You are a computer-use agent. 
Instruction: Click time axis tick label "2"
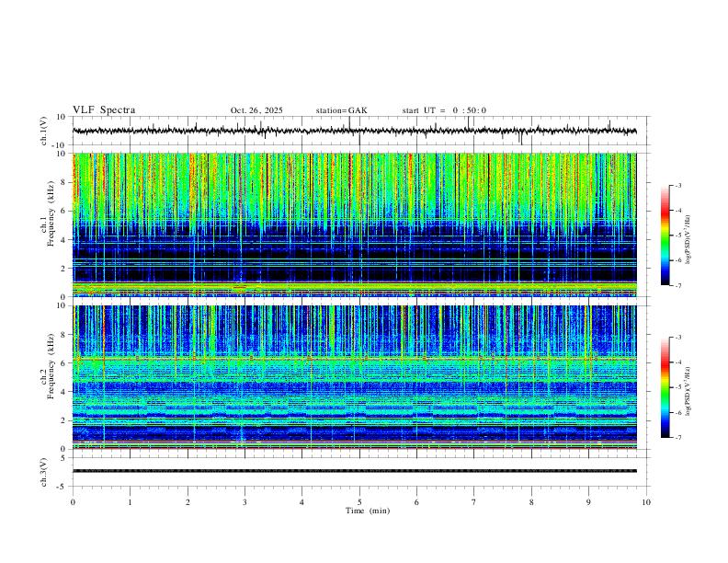pyautogui.click(x=188, y=502)
